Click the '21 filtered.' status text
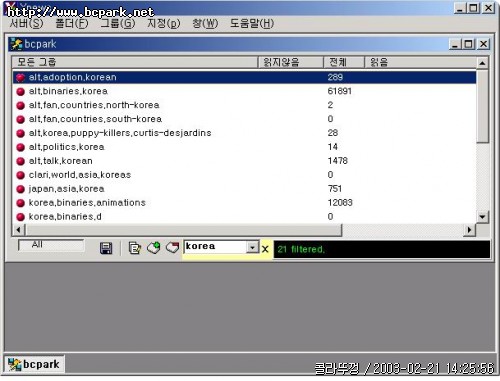The image size is (500, 381). coord(301,249)
